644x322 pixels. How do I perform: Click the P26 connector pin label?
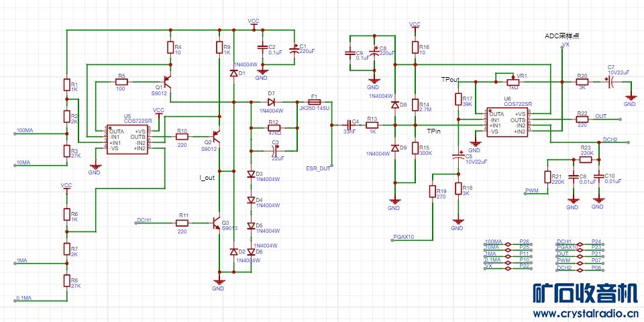[524, 241]
